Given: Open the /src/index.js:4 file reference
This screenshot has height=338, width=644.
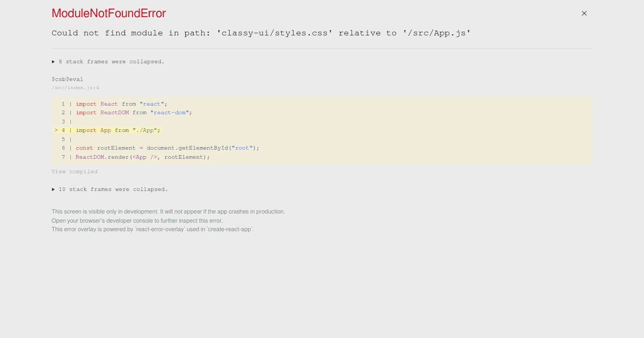Looking at the screenshot, I should [75, 87].
